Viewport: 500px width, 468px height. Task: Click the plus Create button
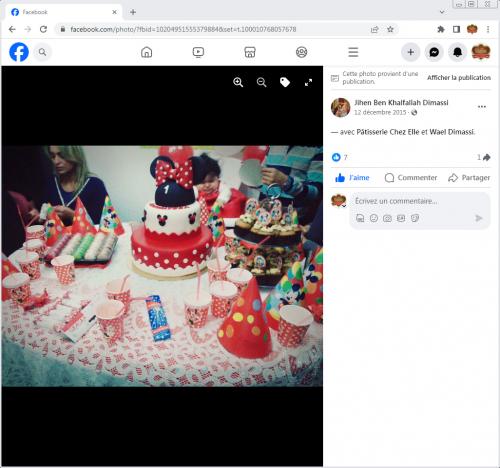click(411, 52)
